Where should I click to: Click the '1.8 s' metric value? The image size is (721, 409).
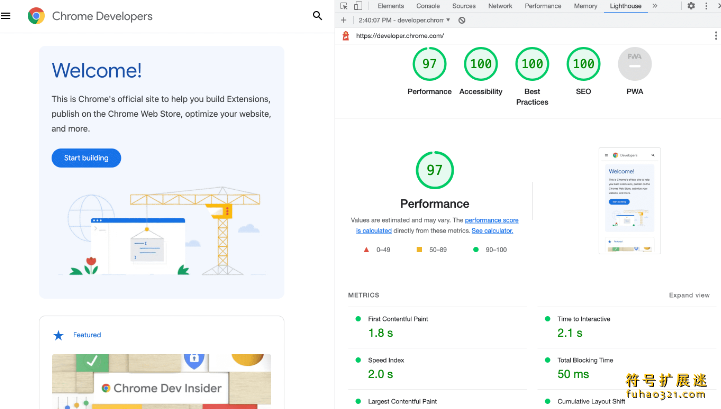click(380, 333)
